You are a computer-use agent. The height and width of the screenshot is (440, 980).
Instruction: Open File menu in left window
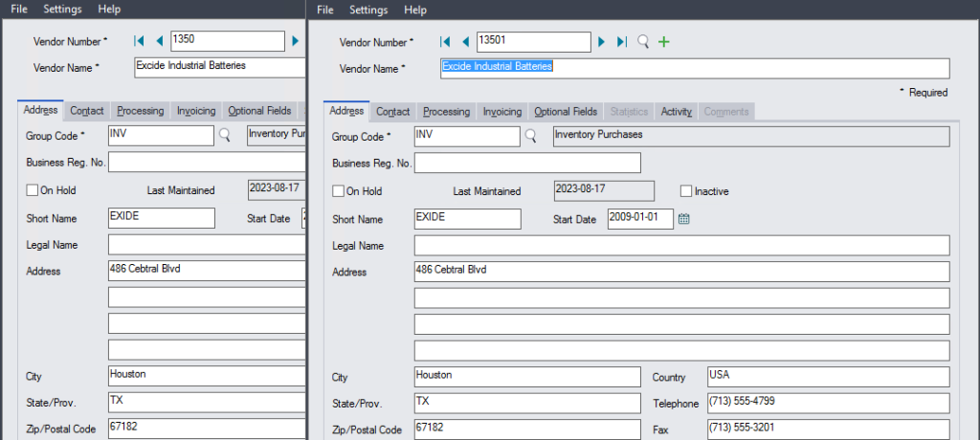pos(19,10)
